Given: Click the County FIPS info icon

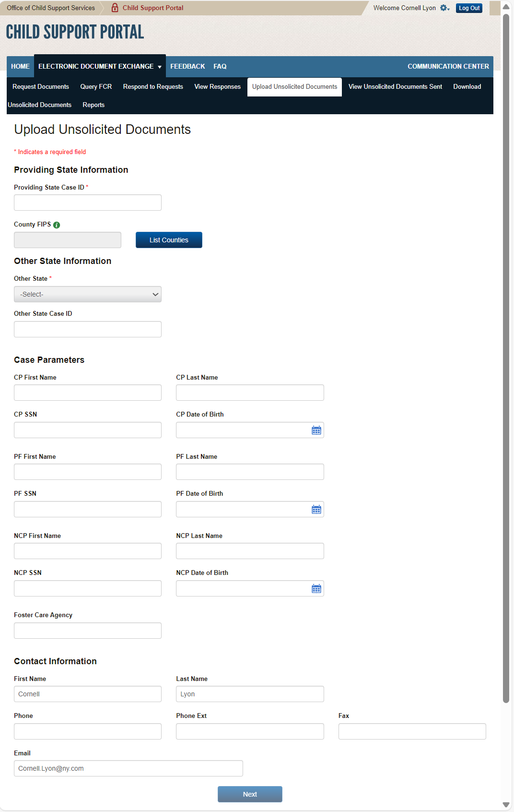Looking at the screenshot, I should click(x=57, y=225).
